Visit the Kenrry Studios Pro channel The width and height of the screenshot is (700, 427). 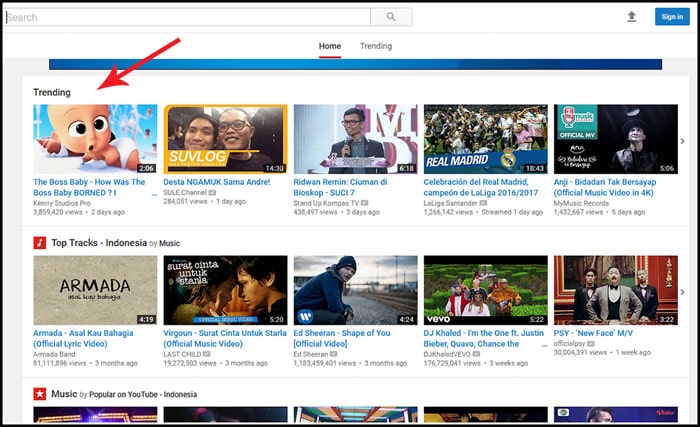tap(62, 203)
